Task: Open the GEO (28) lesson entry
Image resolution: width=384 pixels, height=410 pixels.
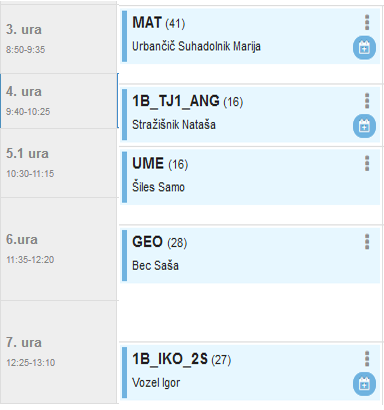Action: 251,255
